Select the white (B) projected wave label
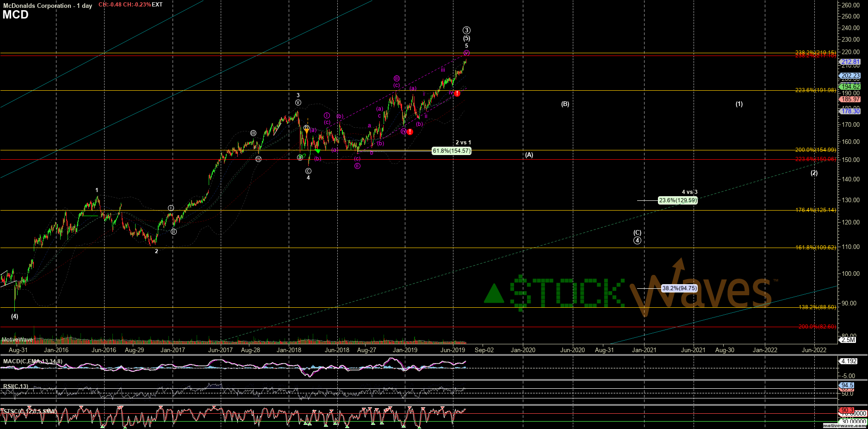 tap(565, 104)
